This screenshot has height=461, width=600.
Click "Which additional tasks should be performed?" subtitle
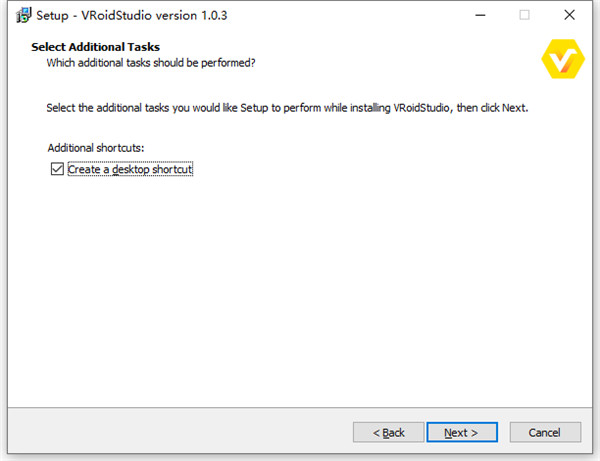[151, 63]
